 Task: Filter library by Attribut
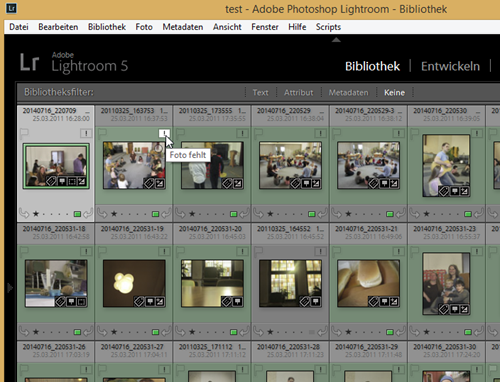click(298, 92)
